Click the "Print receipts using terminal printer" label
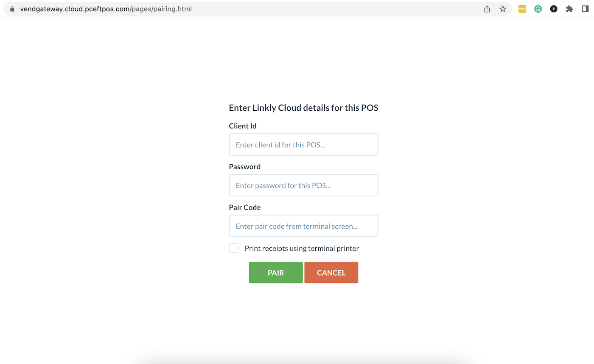 302,248
